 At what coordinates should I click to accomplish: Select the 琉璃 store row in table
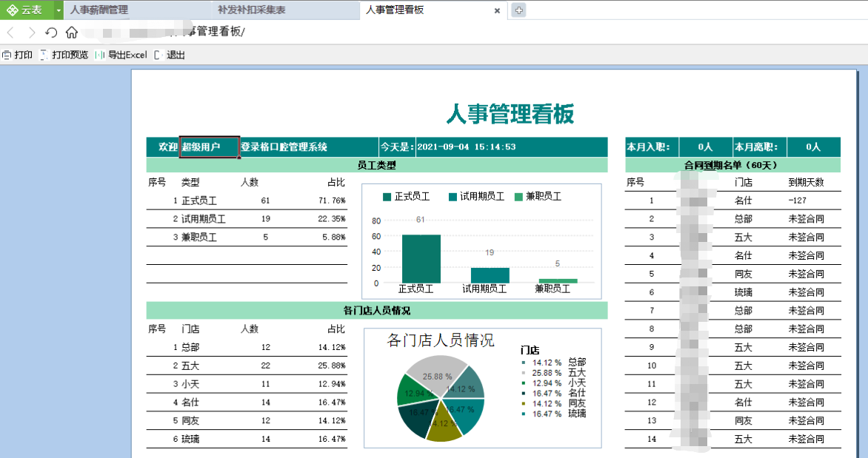coord(247,439)
